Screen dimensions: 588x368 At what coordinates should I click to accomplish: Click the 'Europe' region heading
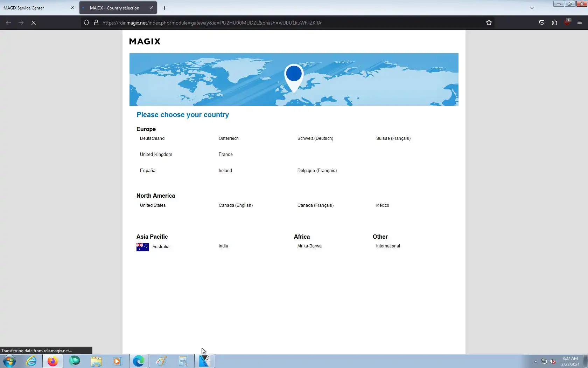(x=146, y=129)
